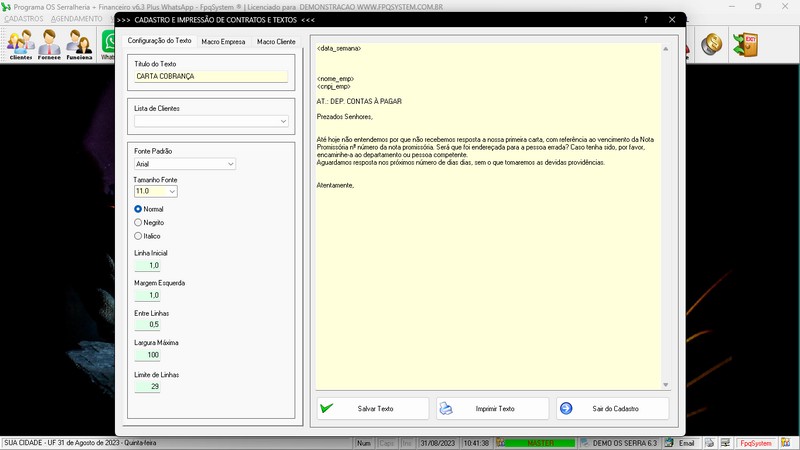This screenshot has width=800, height=450.
Task: Click the 'AT.: DEP. CONTAS À PAGAR' line
Action: [x=359, y=102]
